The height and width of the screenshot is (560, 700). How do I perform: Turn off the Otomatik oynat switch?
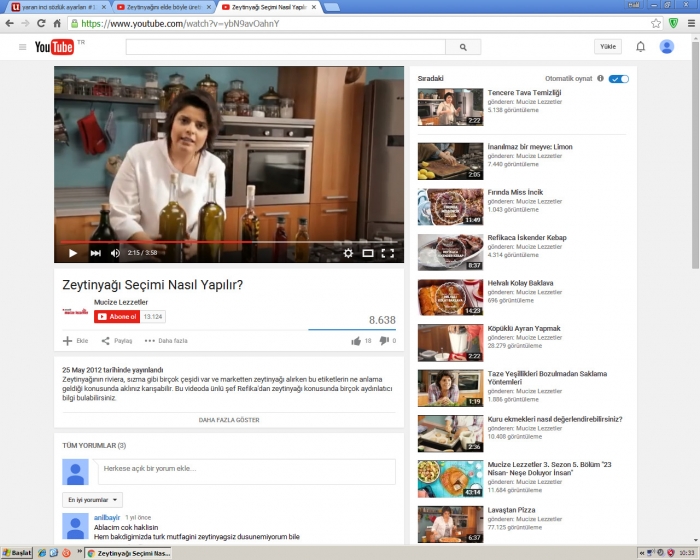618,79
